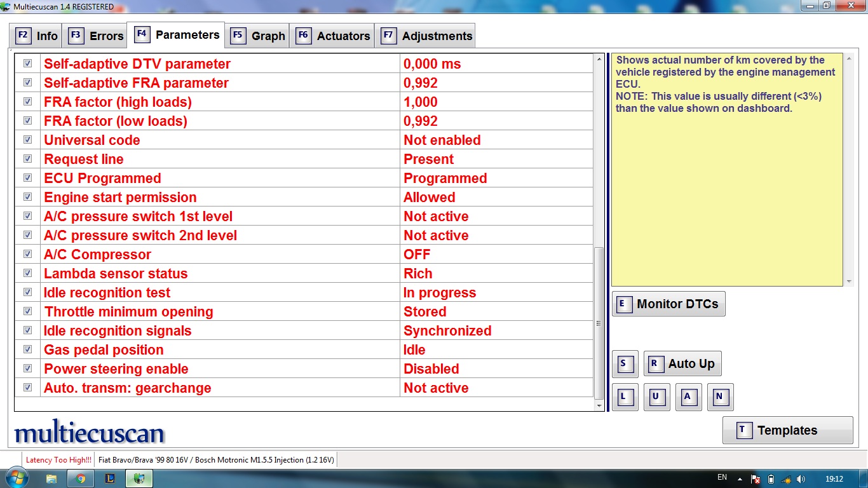Click the L shortcut button
868x488 pixels.
click(x=625, y=397)
